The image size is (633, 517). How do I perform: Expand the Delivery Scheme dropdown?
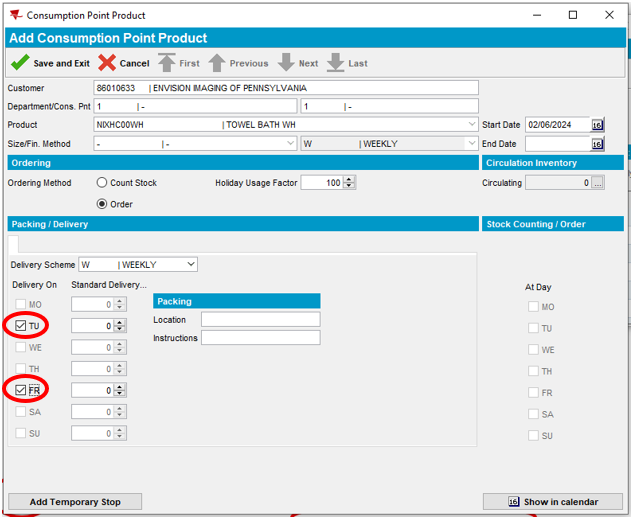190,265
